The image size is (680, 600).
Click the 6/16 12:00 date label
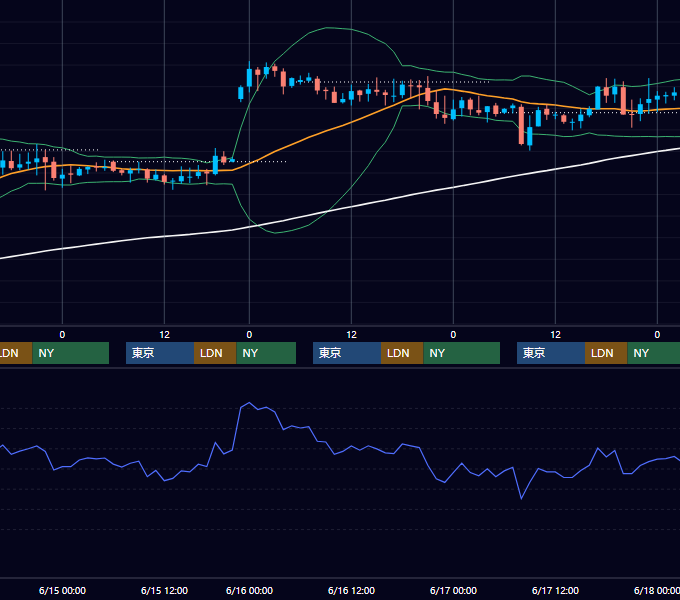click(x=351, y=590)
